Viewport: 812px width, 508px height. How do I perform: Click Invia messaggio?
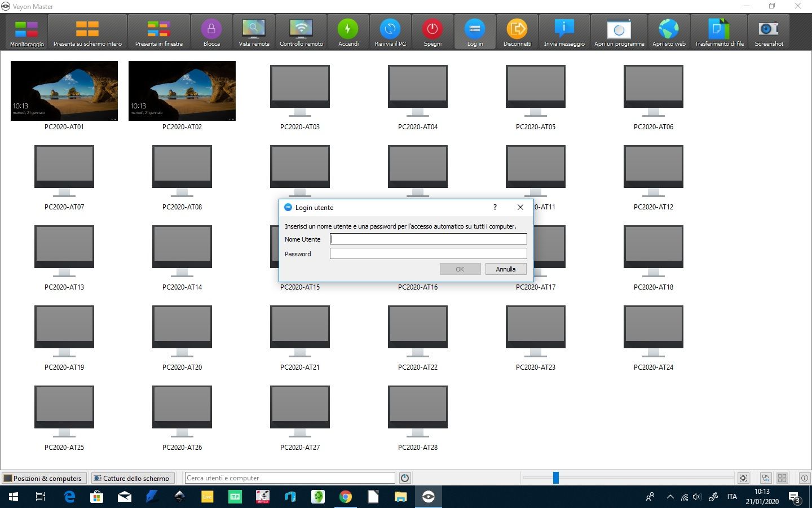(564, 32)
